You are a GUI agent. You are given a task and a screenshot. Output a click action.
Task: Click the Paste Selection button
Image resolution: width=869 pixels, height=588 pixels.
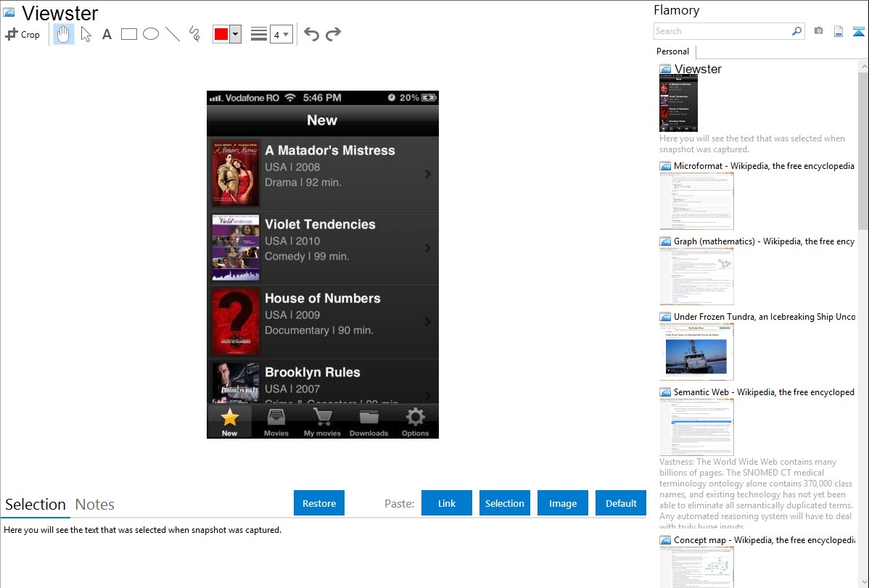click(504, 503)
